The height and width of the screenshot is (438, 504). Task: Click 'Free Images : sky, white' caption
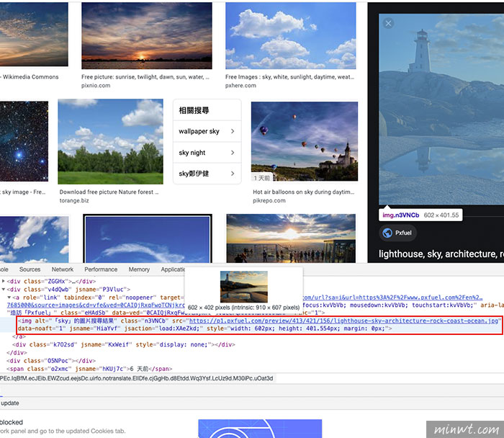click(x=289, y=77)
